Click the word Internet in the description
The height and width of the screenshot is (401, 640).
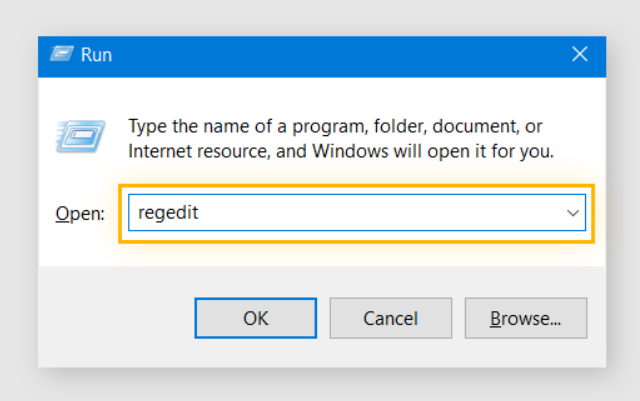pos(160,151)
